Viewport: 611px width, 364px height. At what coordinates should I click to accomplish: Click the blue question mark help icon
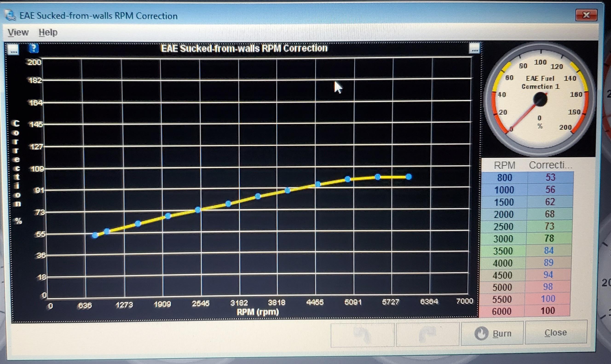click(x=33, y=48)
